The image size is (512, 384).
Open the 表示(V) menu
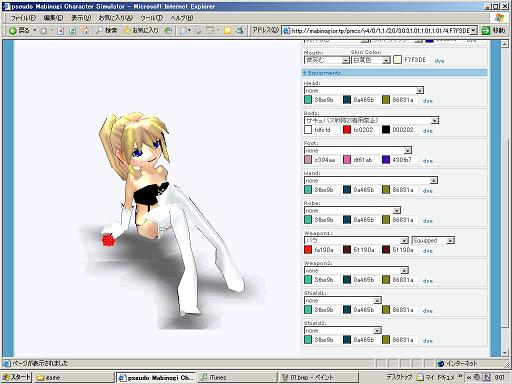[81, 18]
